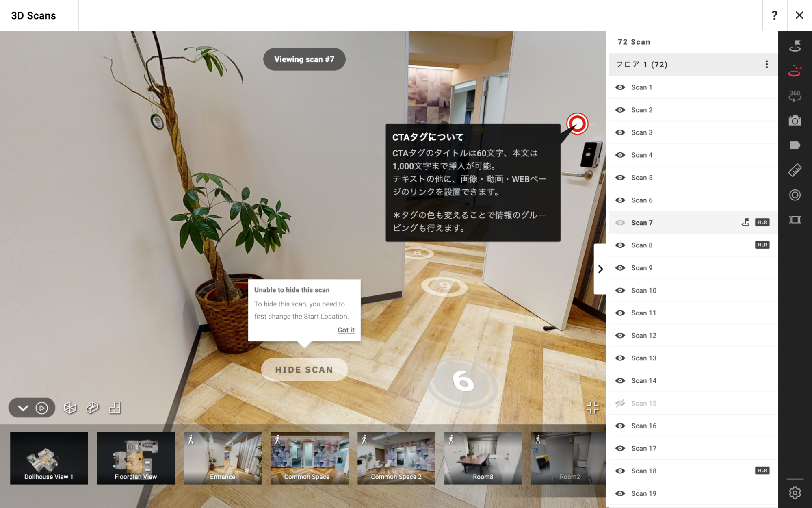Click the HIDE SCAN button
The image size is (812, 508).
tap(304, 369)
